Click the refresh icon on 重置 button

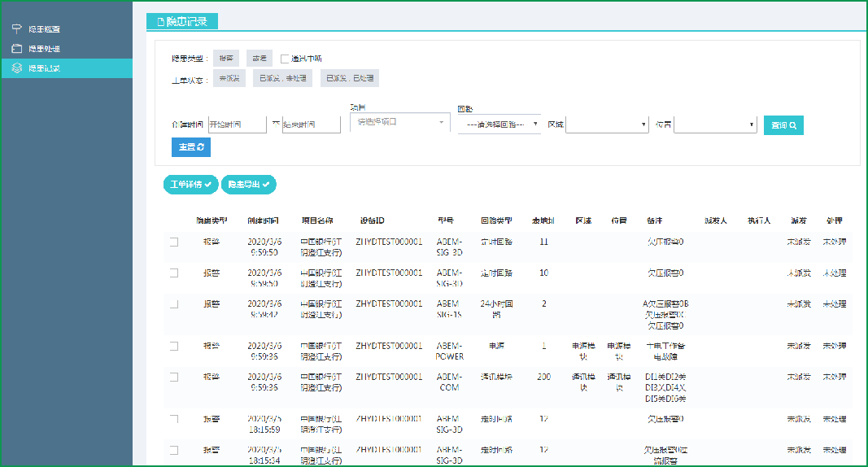click(201, 147)
